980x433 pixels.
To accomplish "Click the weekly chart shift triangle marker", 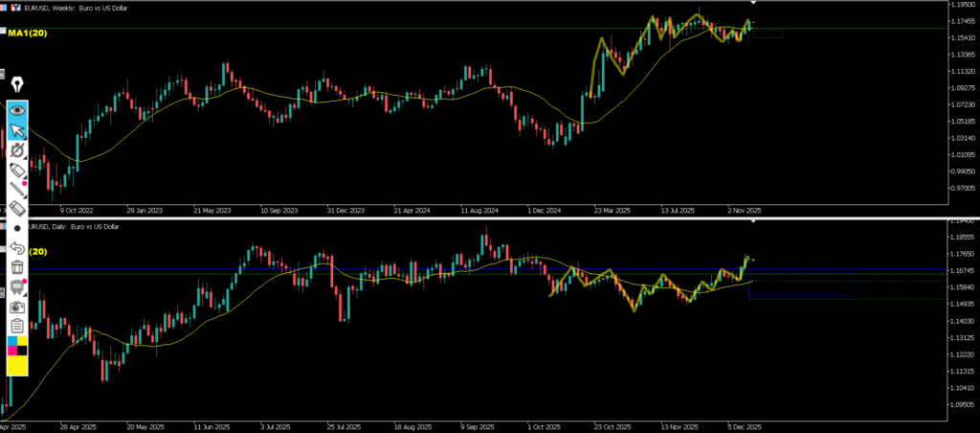I will [752, 4].
